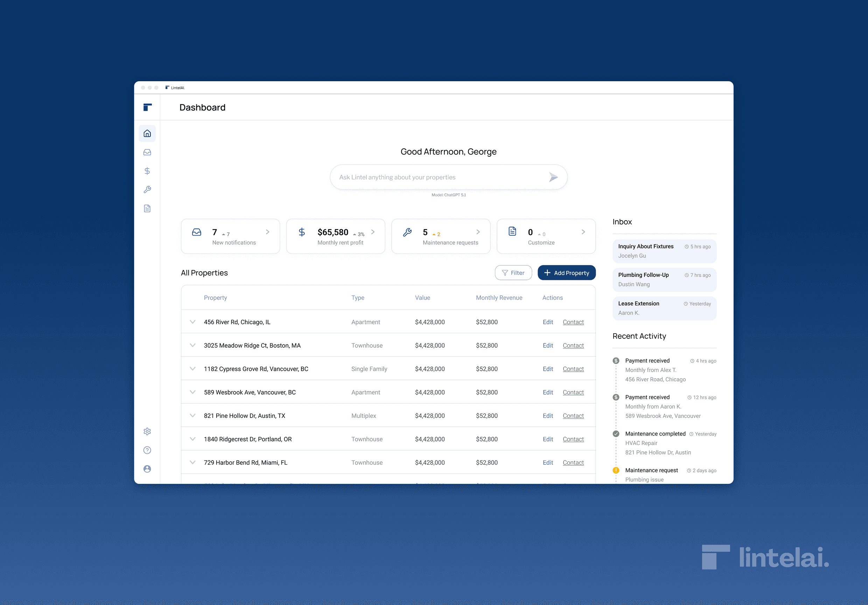Image resolution: width=868 pixels, height=605 pixels.
Task: Open the user profile icon
Action: pyautogui.click(x=147, y=469)
